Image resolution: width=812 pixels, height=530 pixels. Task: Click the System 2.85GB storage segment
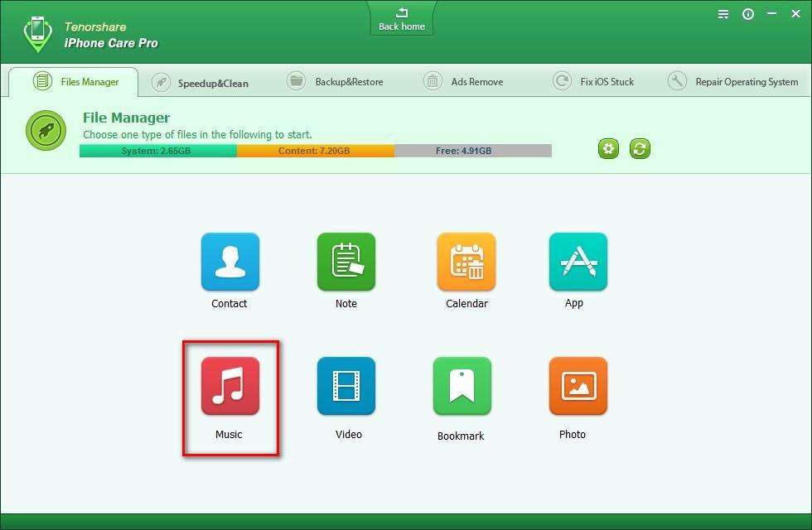(158, 151)
